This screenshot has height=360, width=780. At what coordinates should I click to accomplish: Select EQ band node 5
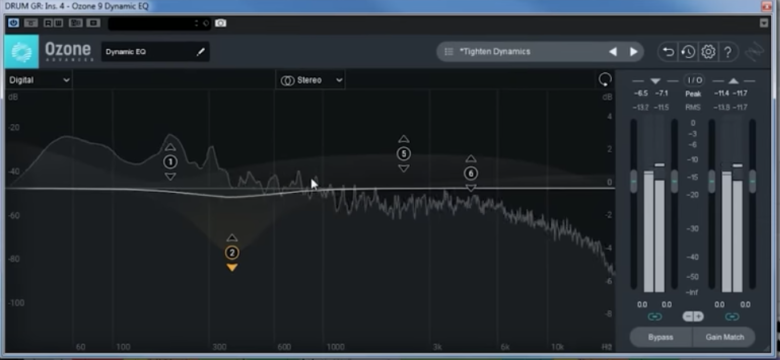coord(403,154)
